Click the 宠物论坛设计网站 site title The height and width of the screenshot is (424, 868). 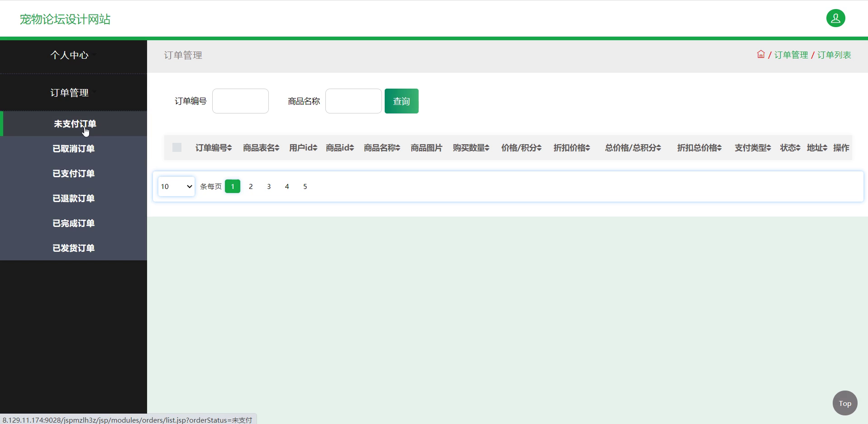[x=65, y=19]
